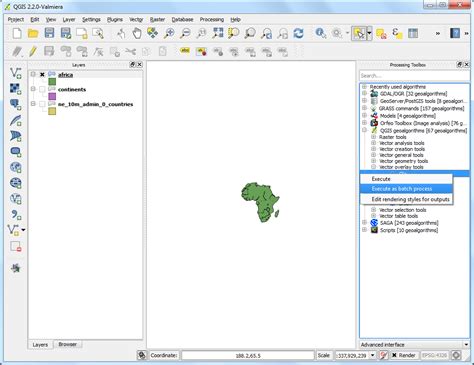
Task: Open the Vector menu
Action: click(136, 20)
